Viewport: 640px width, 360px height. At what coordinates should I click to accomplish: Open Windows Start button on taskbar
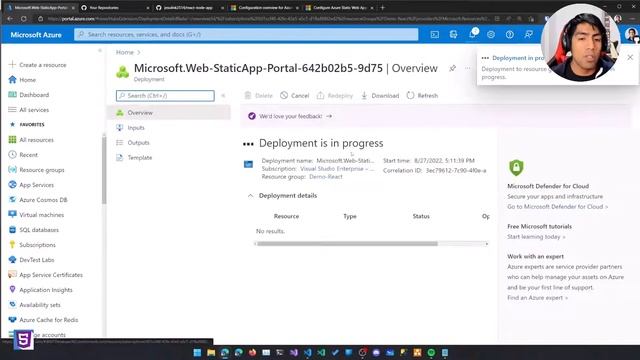[x=197, y=352]
